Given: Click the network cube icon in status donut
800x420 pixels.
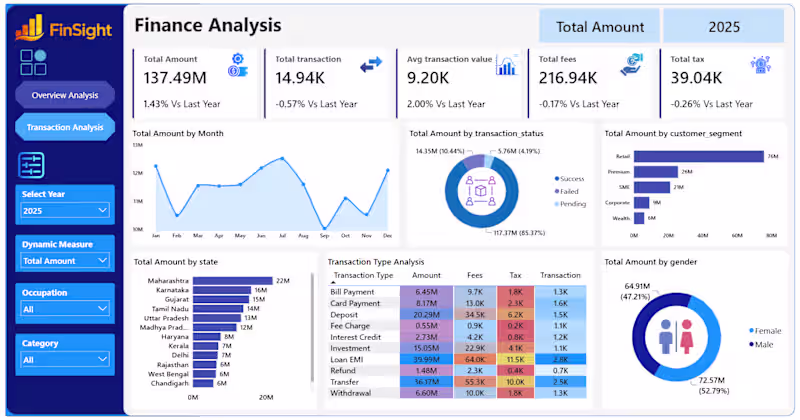Looking at the screenshot, I should (481, 191).
